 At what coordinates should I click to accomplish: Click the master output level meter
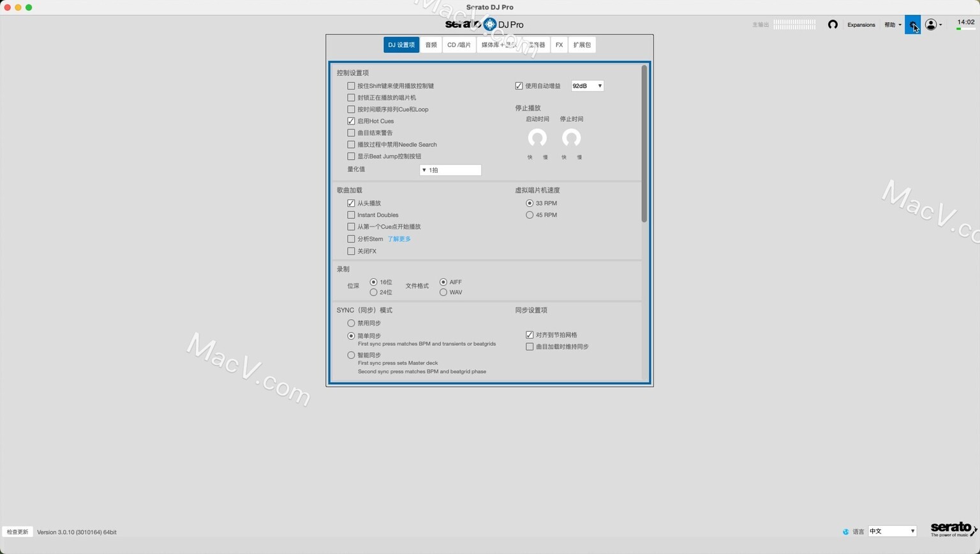point(794,24)
